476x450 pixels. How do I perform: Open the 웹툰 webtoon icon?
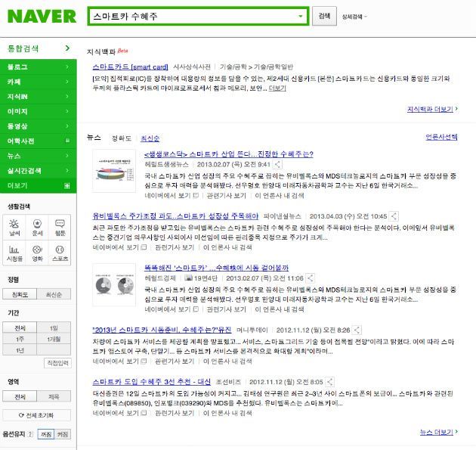(60, 228)
